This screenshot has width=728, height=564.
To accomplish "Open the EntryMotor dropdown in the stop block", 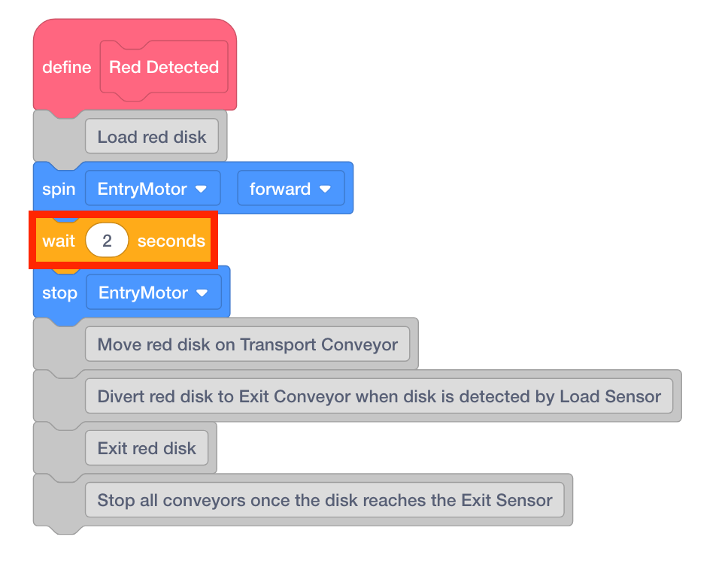I will click(x=153, y=293).
